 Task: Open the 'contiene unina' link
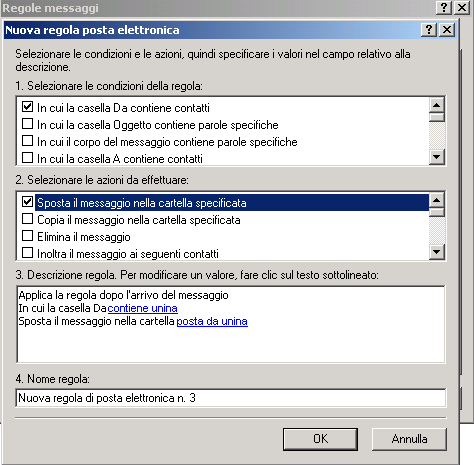[142, 308]
